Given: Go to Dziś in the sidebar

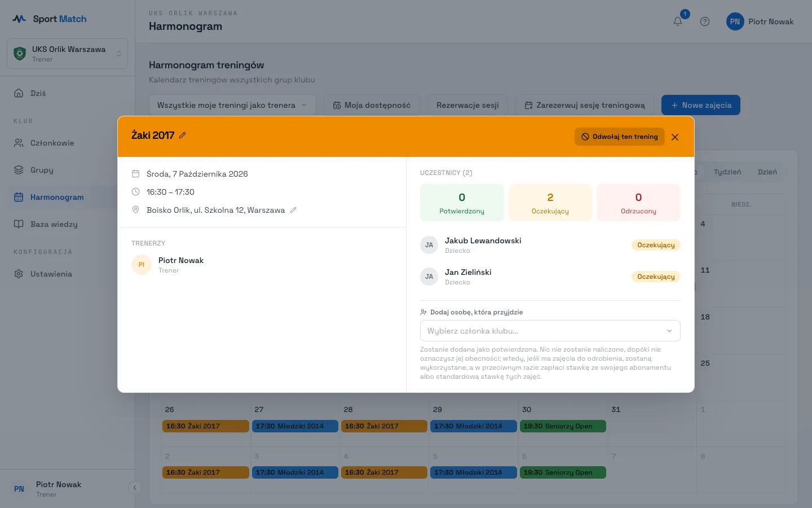Looking at the screenshot, I should click(x=68, y=93).
